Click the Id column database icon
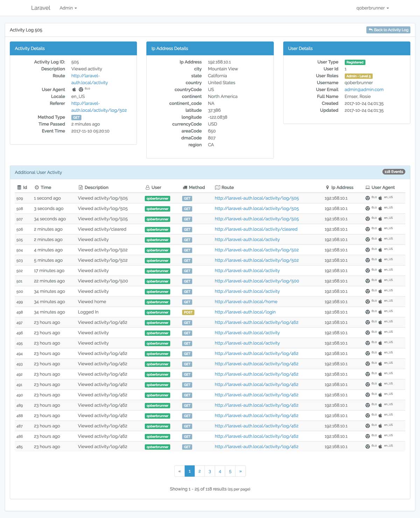This screenshot has height=518, width=420. pos(19,187)
